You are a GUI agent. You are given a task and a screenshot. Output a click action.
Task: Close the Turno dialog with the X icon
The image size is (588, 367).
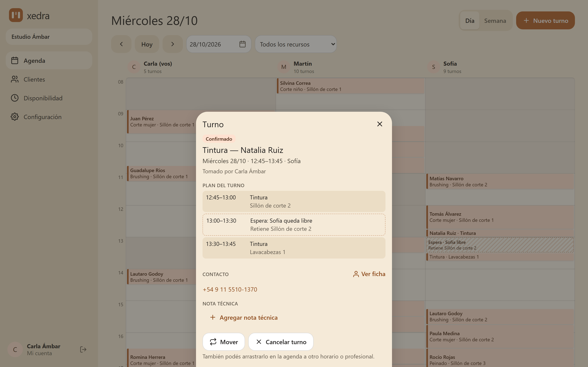pos(380,124)
